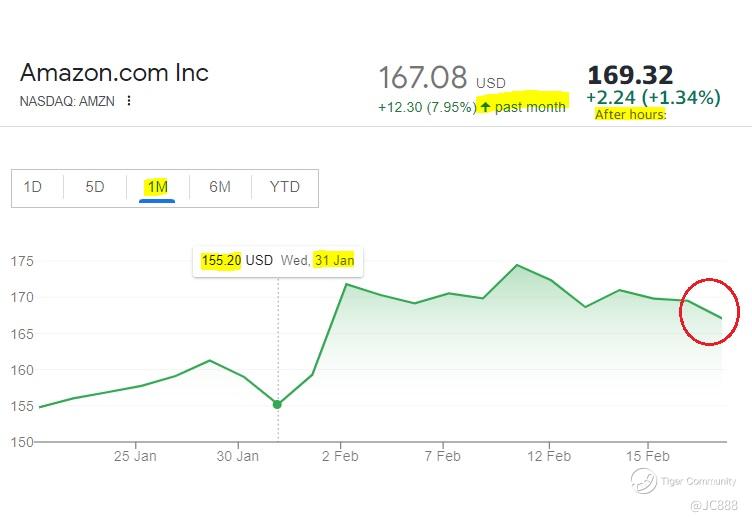
Task: Click the green up arrow before past month
Action: tap(485, 106)
